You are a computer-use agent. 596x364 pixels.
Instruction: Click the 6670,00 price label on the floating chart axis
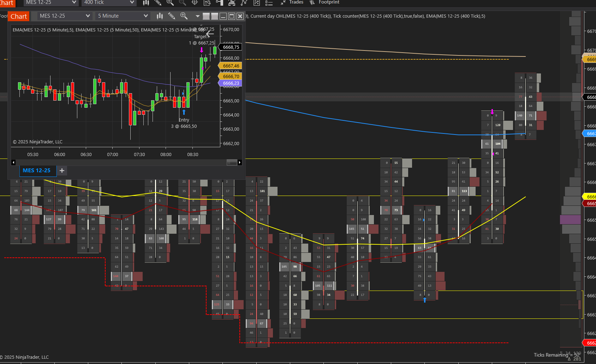point(231,30)
